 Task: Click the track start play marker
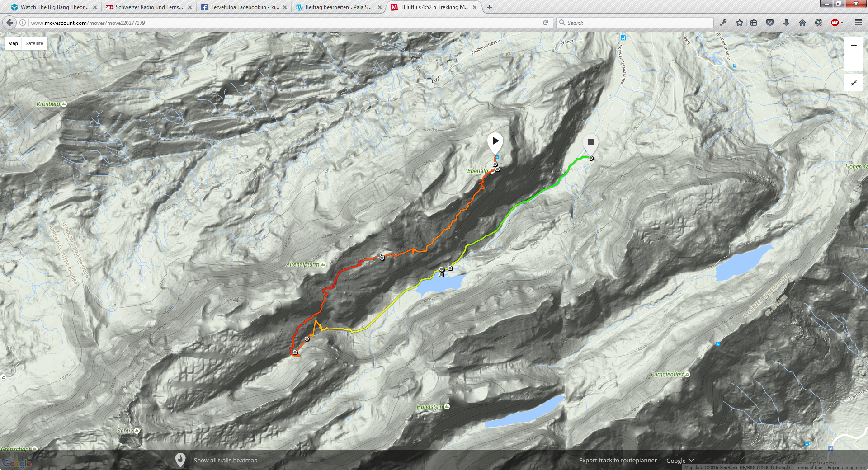coord(495,141)
